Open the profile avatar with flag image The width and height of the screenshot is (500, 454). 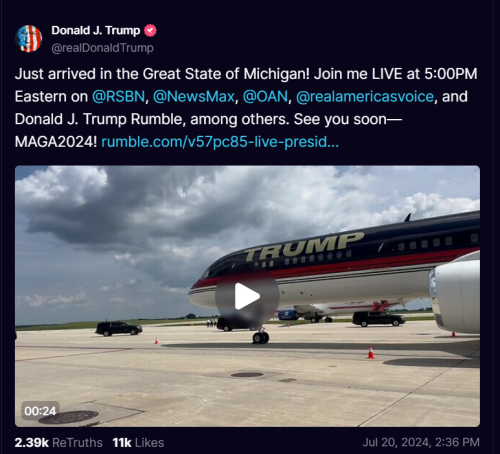coord(29,39)
